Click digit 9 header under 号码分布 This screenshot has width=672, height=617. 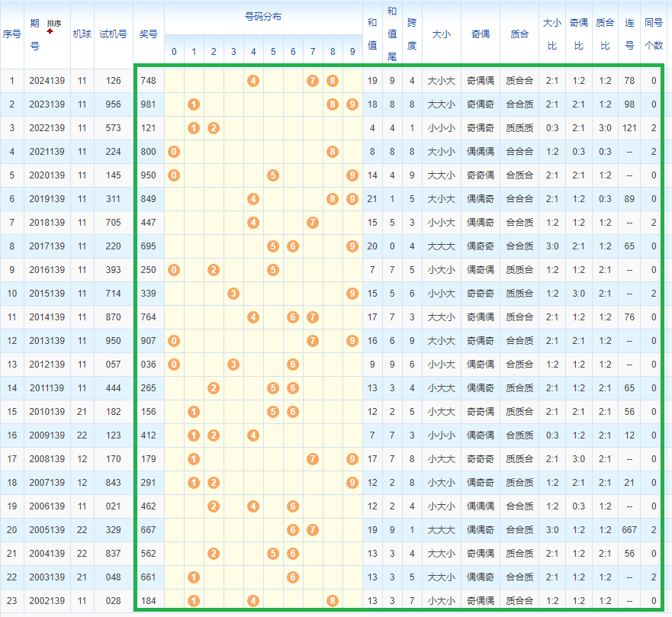coord(352,52)
